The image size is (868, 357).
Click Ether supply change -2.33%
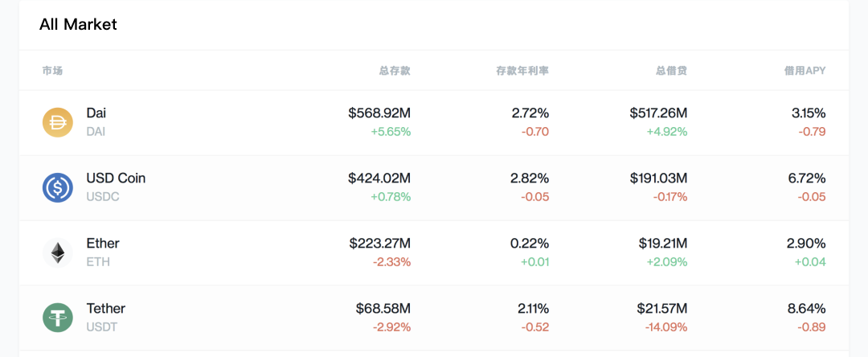point(392,262)
